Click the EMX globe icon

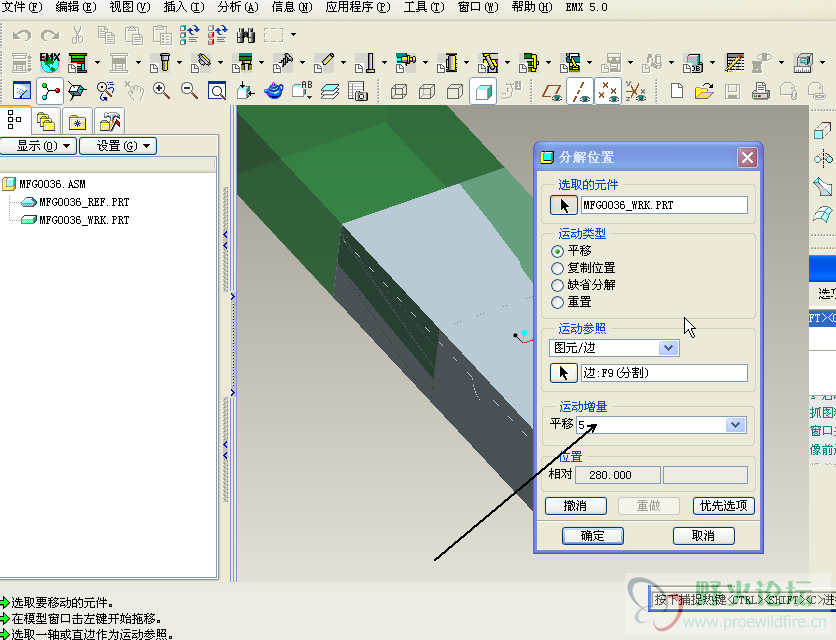pos(50,63)
